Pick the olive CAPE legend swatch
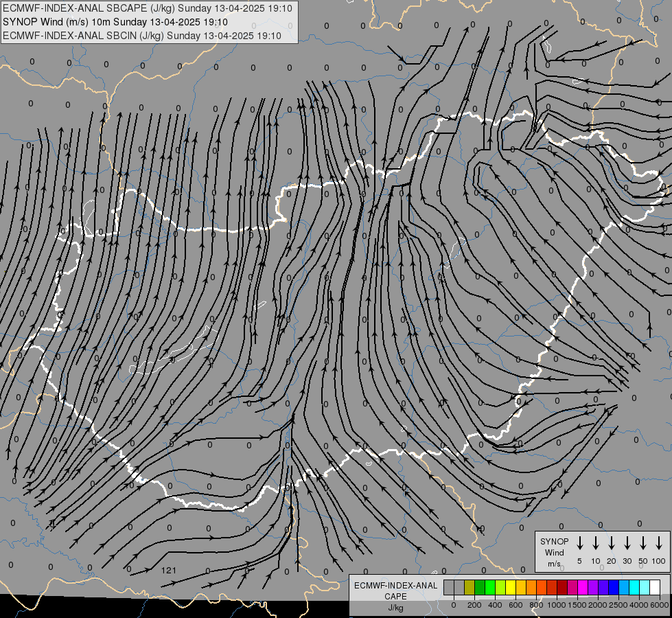This screenshot has height=618, width=672. point(470,588)
